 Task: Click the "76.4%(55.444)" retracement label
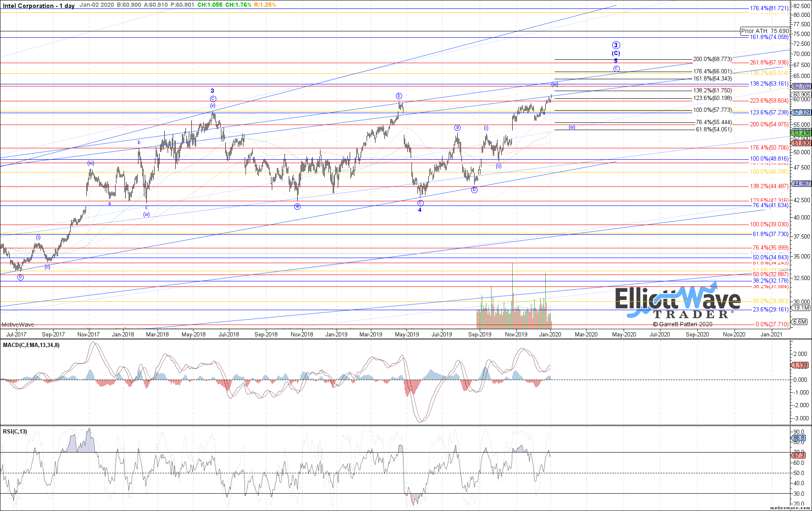tap(714, 122)
